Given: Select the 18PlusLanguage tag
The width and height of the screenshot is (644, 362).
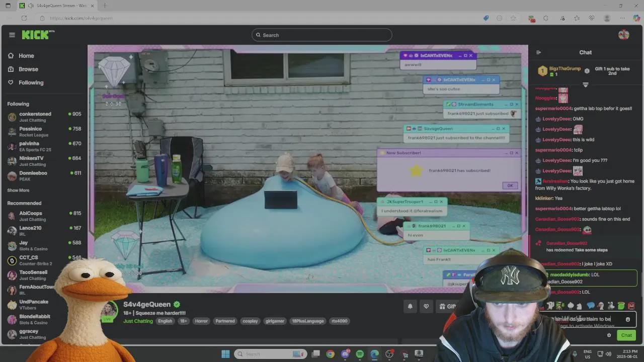Looking at the screenshot, I should (308, 321).
